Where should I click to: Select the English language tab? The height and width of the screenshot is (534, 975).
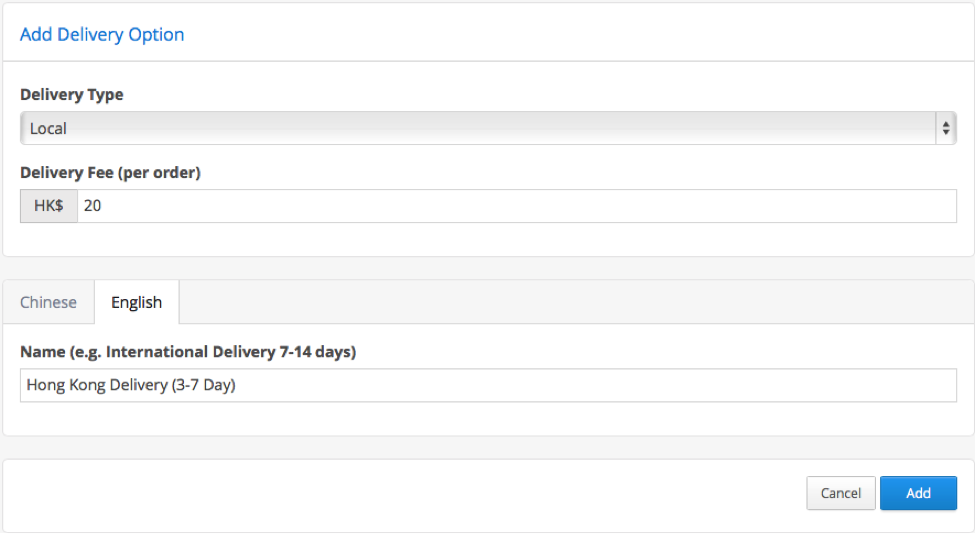[137, 302]
